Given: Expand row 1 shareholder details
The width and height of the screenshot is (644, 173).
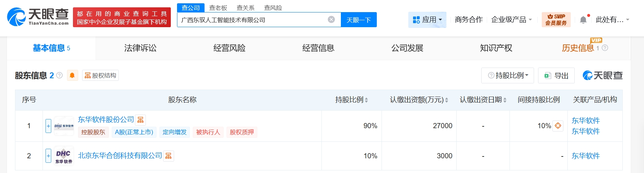Looking at the screenshot, I should point(48,126).
